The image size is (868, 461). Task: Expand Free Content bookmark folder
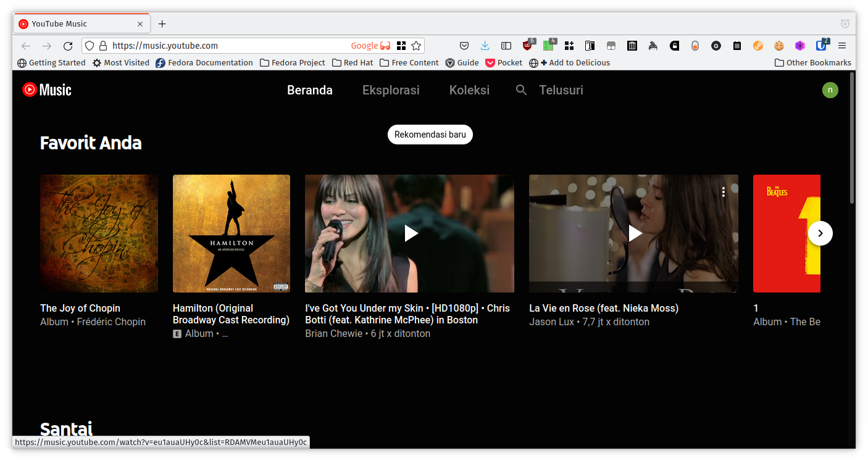pyautogui.click(x=409, y=62)
